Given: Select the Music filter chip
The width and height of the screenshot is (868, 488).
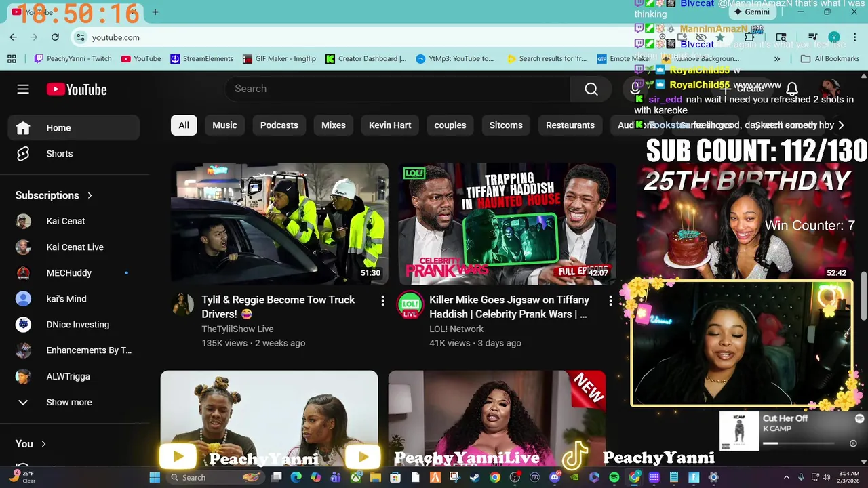Looking at the screenshot, I should click(224, 125).
